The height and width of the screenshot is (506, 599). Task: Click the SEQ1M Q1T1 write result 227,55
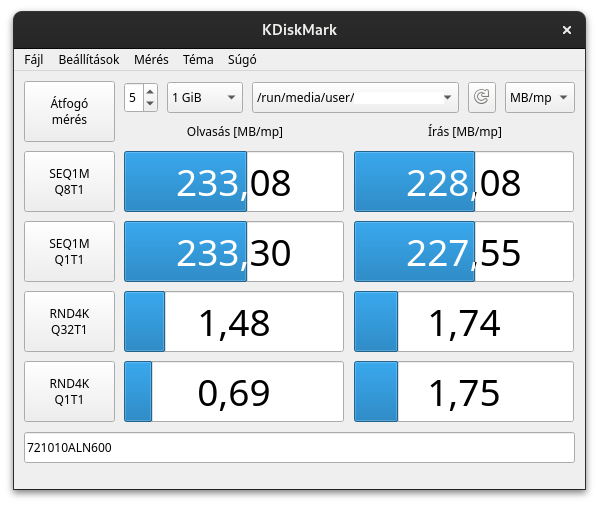pyautogui.click(x=464, y=251)
